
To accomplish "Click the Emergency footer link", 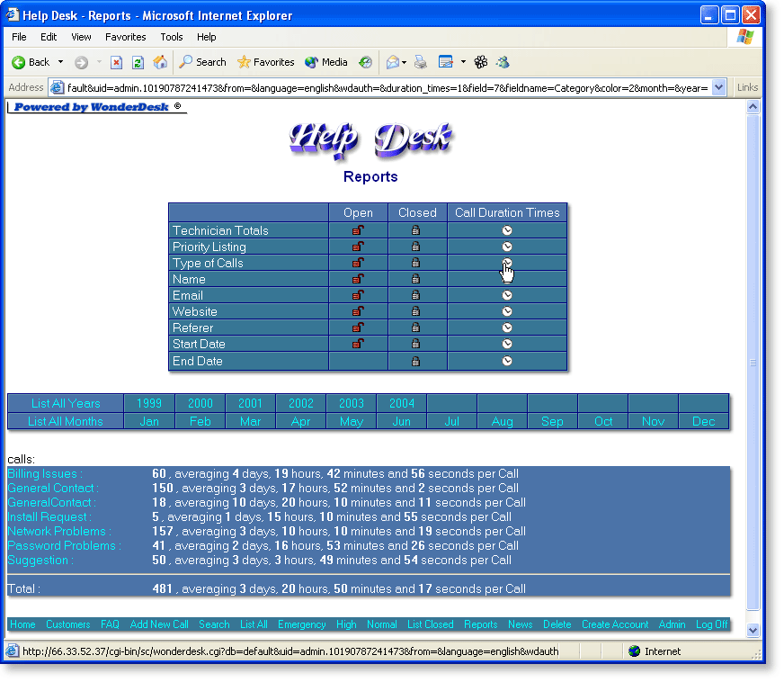I will pyautogui.click(x=301, y=624).
